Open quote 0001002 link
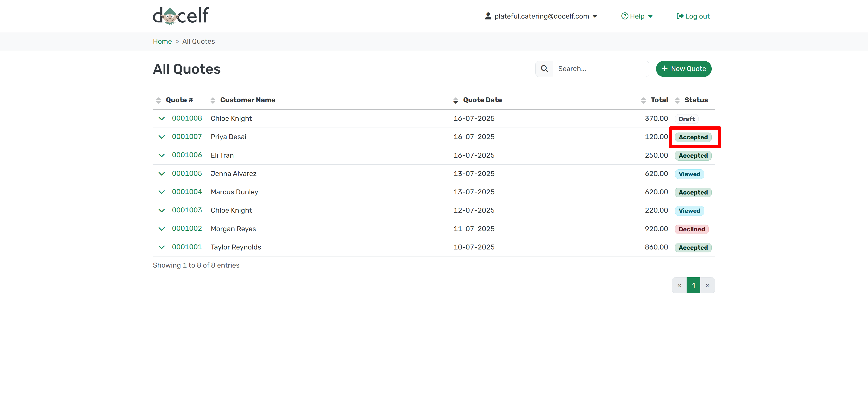868x420 pixels. coord(187,228)
